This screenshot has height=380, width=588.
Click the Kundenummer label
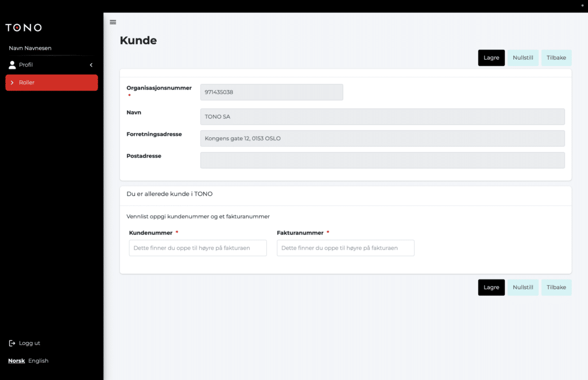point(151,232)
